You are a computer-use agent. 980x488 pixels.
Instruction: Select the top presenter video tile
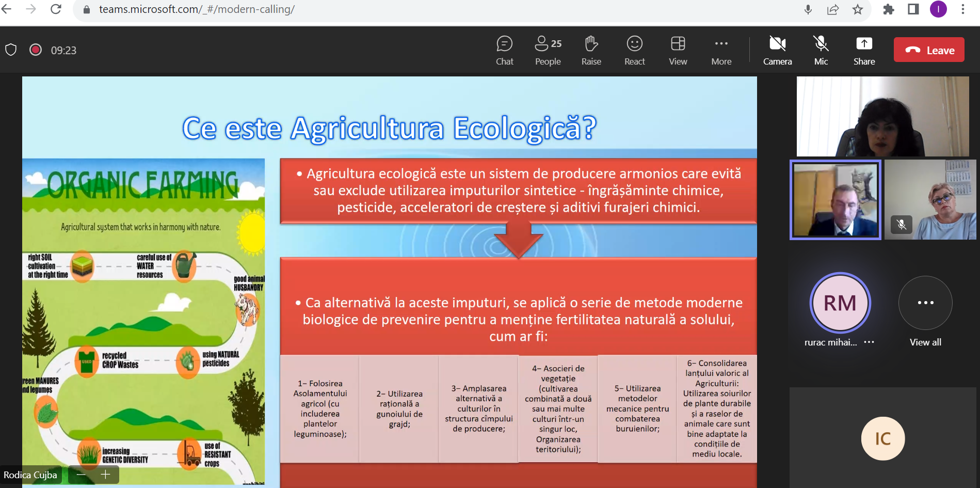[x=882, y=116]
